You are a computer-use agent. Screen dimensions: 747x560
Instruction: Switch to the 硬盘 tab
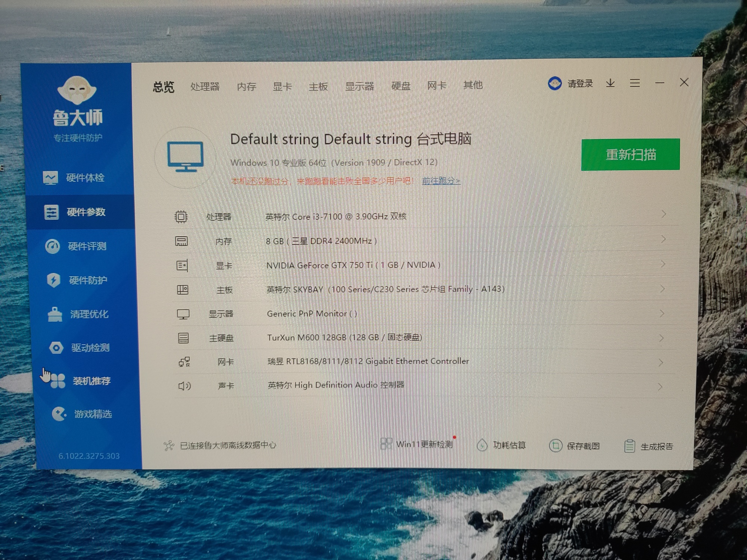[401, 86]
